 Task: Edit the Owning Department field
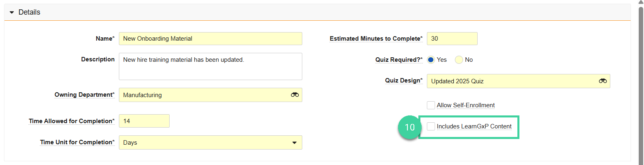pyautogui.click(x=203, y=95)
